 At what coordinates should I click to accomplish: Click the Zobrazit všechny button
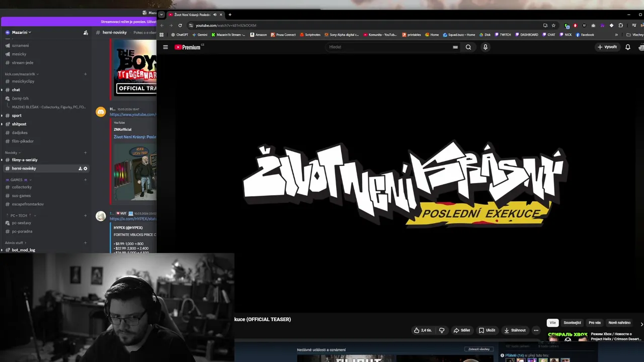(x=478, y=349)
